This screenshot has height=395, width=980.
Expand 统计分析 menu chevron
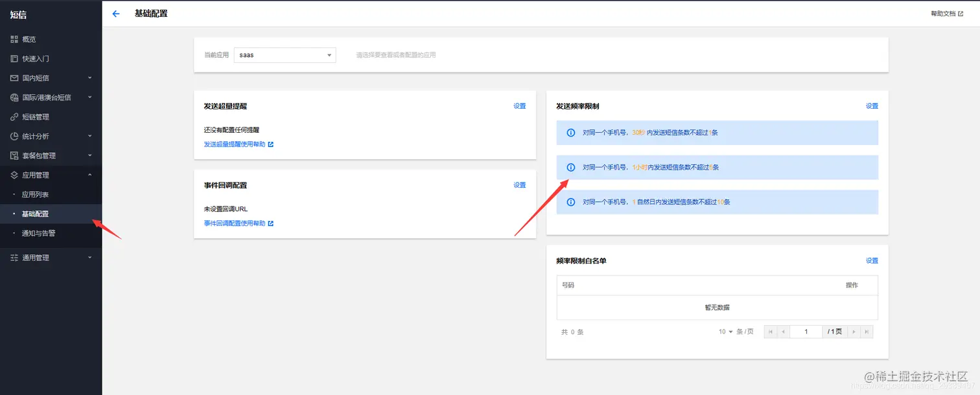[90, 136]
